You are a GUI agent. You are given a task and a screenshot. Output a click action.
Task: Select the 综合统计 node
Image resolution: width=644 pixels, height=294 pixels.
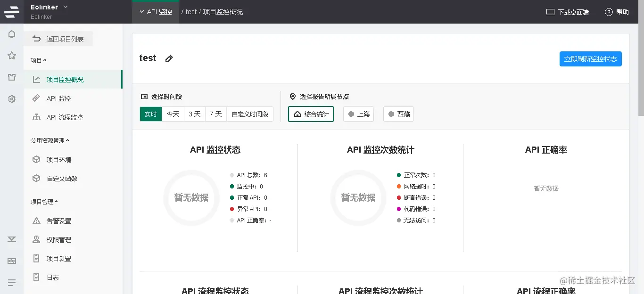pos(311,114)
